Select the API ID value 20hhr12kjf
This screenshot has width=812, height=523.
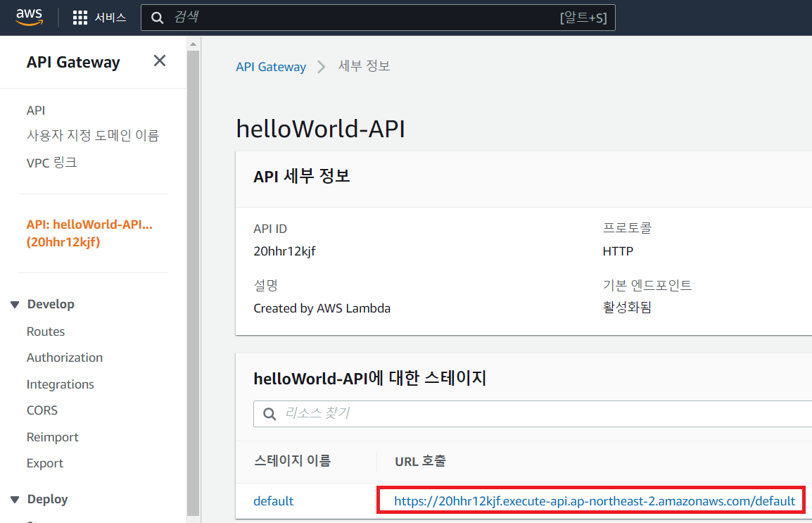[285, 251]
